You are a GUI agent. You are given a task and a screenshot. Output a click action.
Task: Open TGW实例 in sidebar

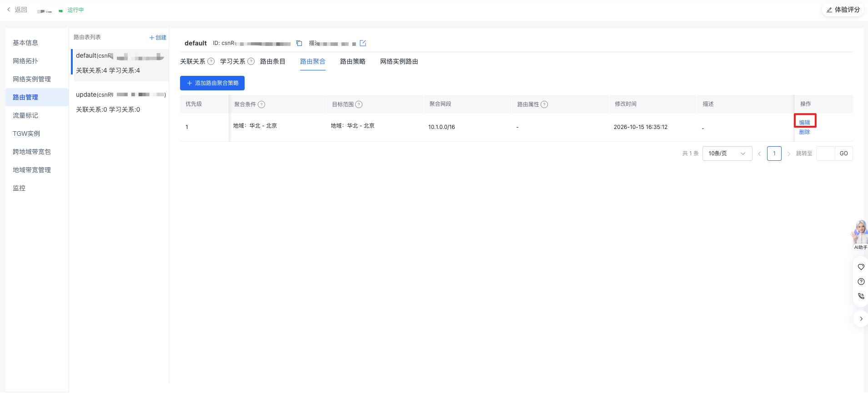click(x=37, y=134)
